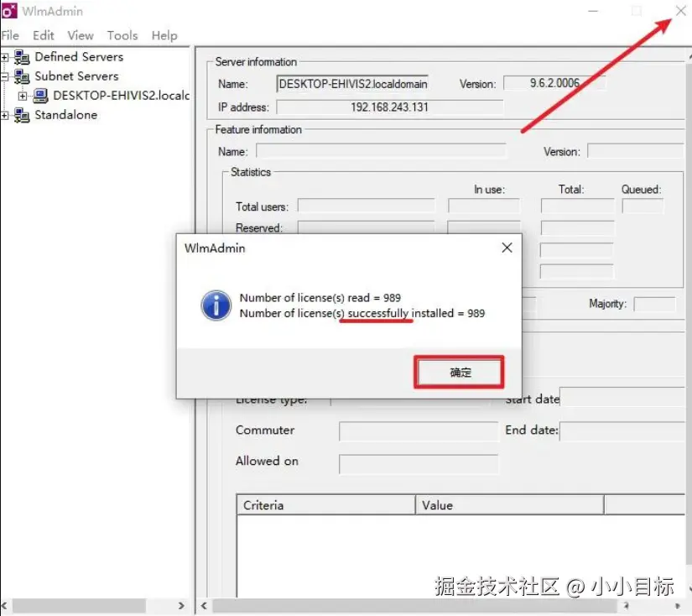Click text Number of license(s) successfully installed = 989
This screenshot has height=616, width=692.
tap(362, 313)
